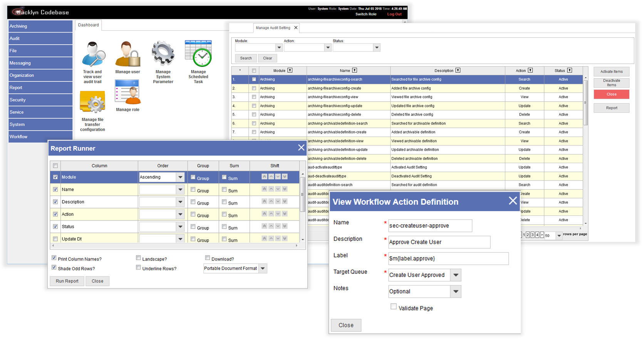Switch to the Dashboard tab
644x339 pixels.
89,25
